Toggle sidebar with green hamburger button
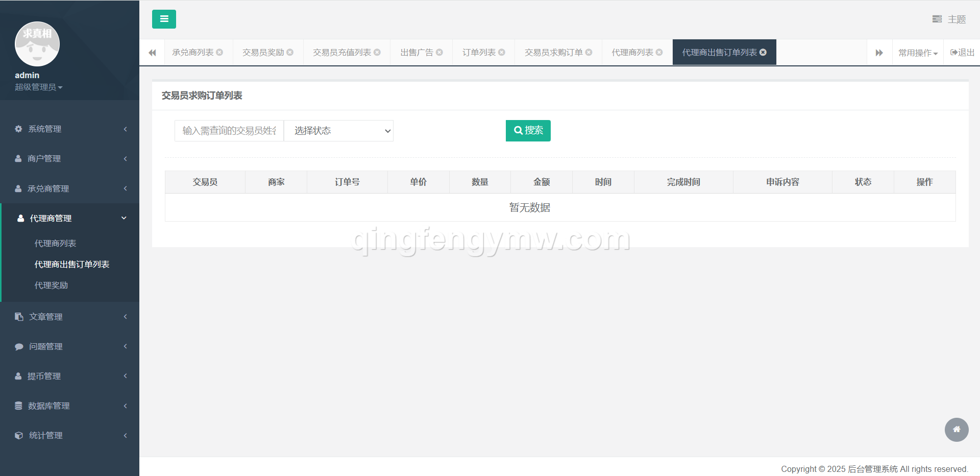The image size is (980, 476). click(164, 19)
